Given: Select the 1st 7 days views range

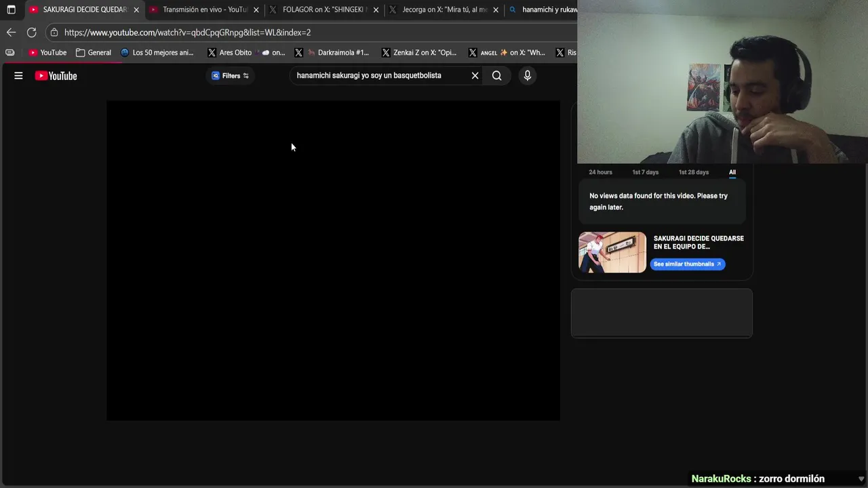Looking at the screenshot, I should (x=646, y=172).
